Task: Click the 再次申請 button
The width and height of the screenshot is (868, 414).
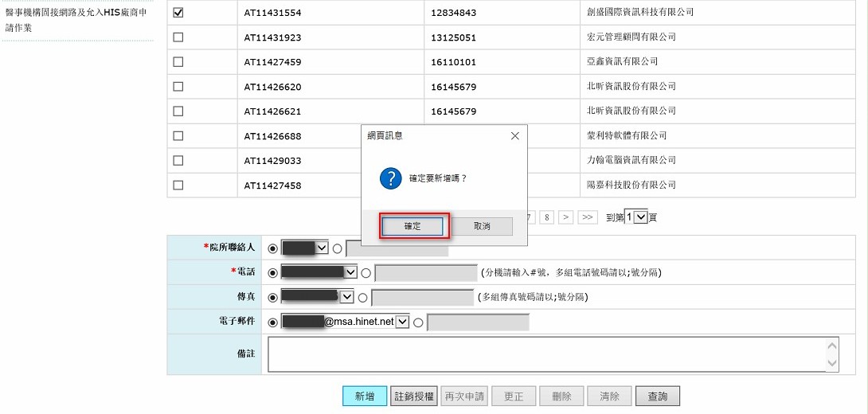Action: click(464, 396)
